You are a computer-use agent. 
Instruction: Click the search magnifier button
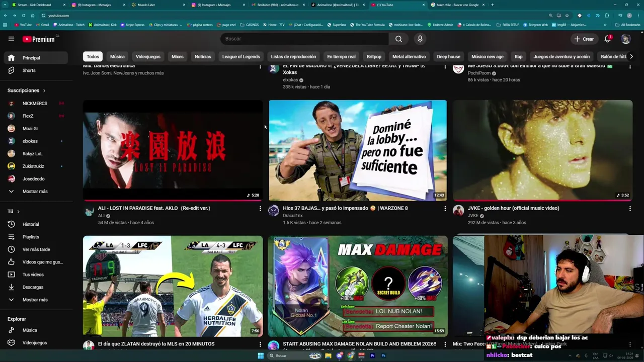(x=398, y=39)
